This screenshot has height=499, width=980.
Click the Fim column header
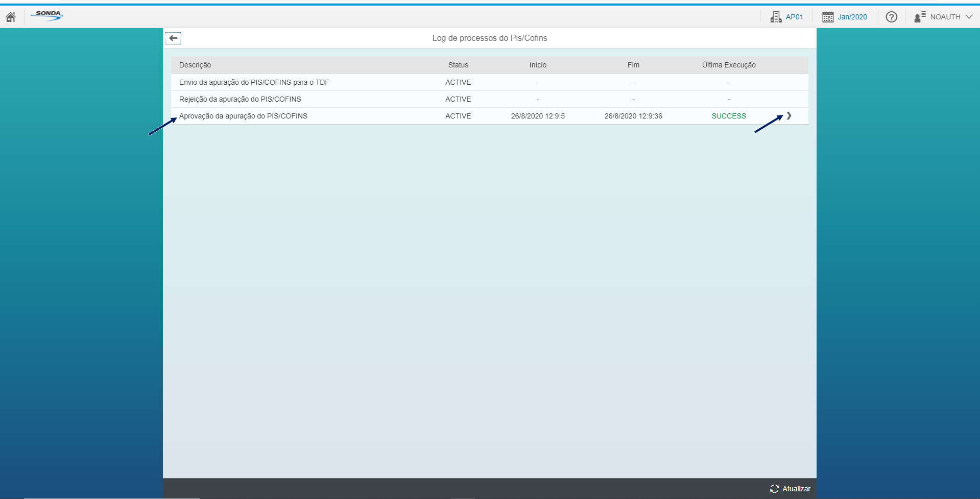coord(633,65)
